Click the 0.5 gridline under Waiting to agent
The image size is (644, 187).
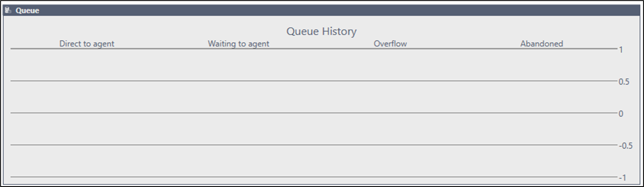[x=238, y=81]
